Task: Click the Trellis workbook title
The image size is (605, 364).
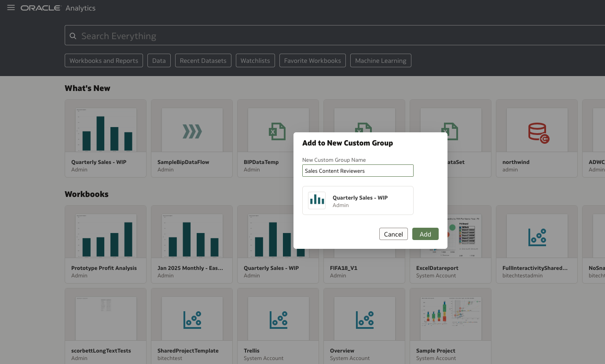Action: tap(252, 351)
